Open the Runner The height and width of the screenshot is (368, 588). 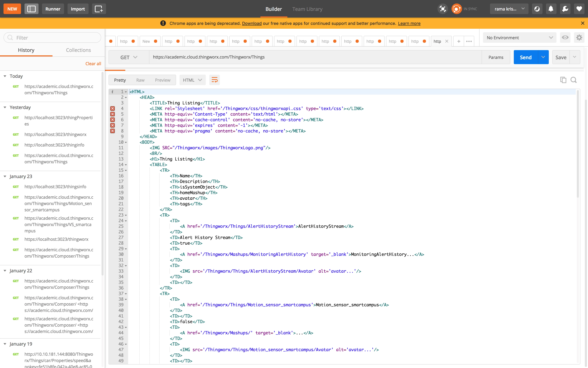point(53,9)
